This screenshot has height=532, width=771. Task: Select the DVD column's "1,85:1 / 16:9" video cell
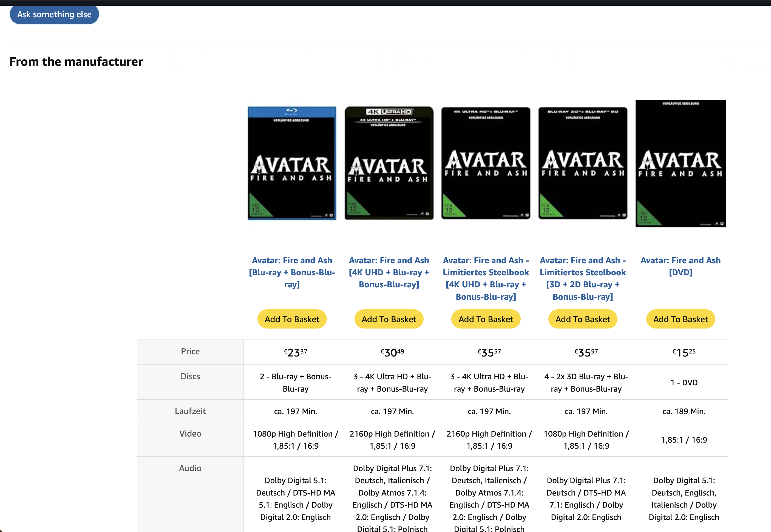click(684, 440)
